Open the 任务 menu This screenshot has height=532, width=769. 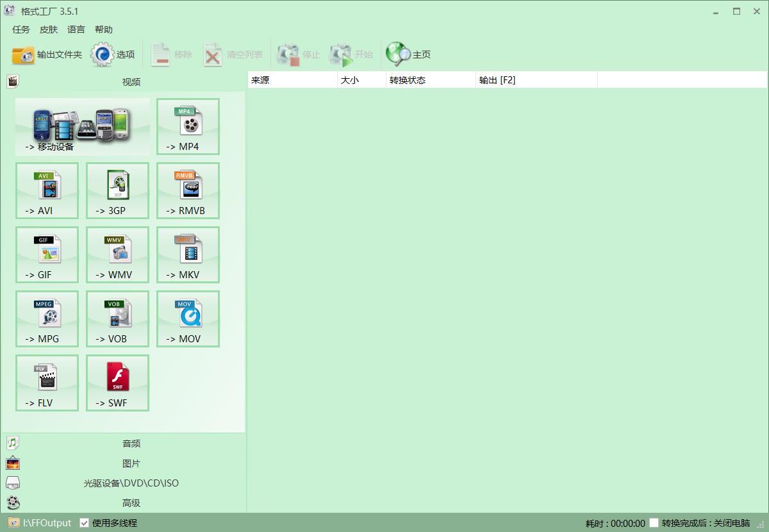coord(21,29)
